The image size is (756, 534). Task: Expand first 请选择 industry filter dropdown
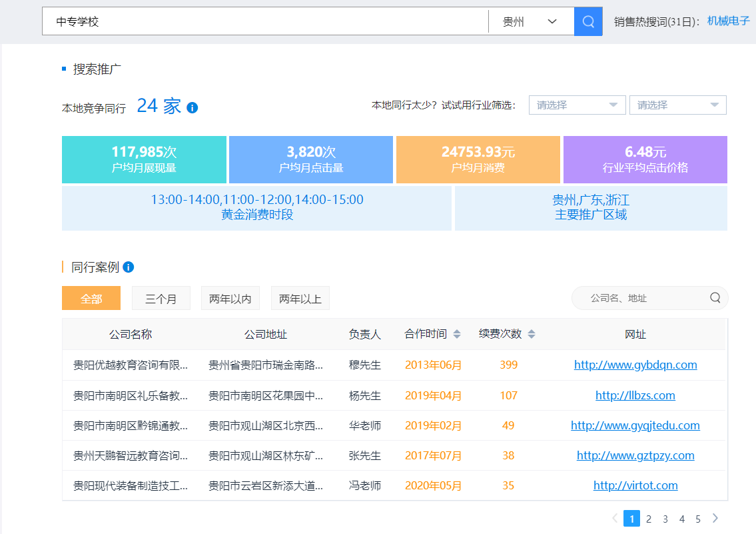click(577, 105)
